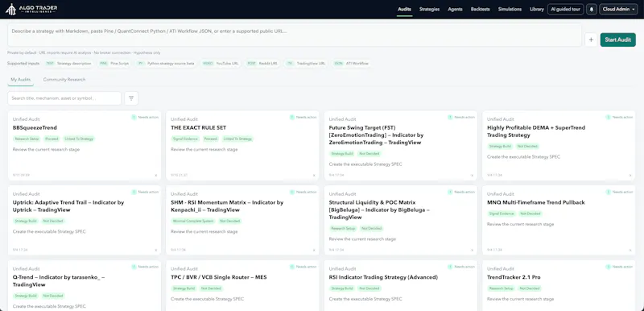
Task: Dismiss the BBSqueezeTrend card with its x
Action: coord(155,176)
